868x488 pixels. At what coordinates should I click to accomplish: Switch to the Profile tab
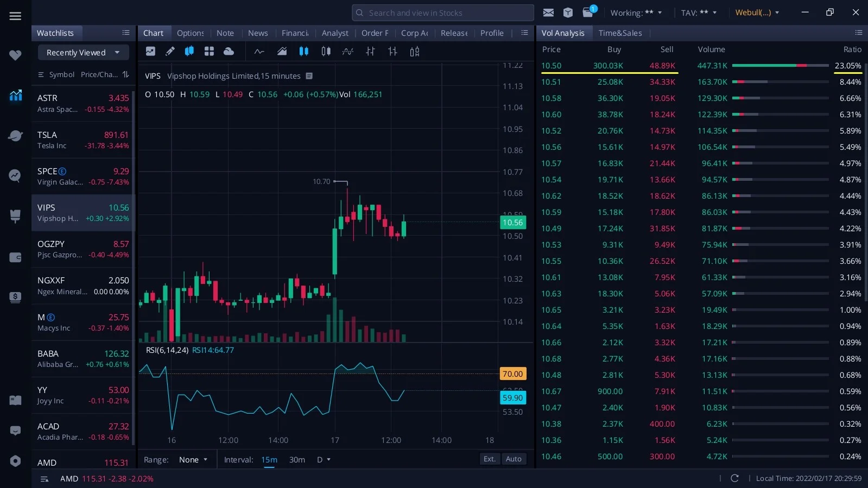(492, 33)
